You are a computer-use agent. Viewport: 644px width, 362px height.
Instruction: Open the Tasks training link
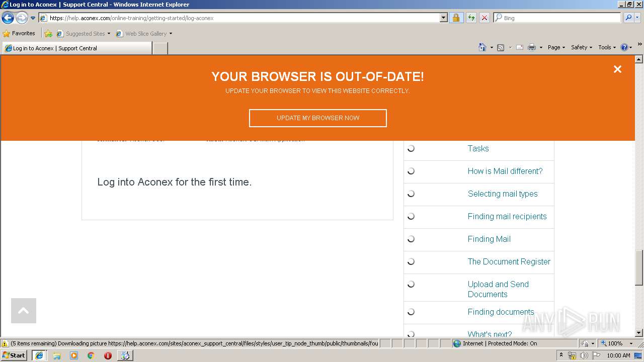(478, 148)
